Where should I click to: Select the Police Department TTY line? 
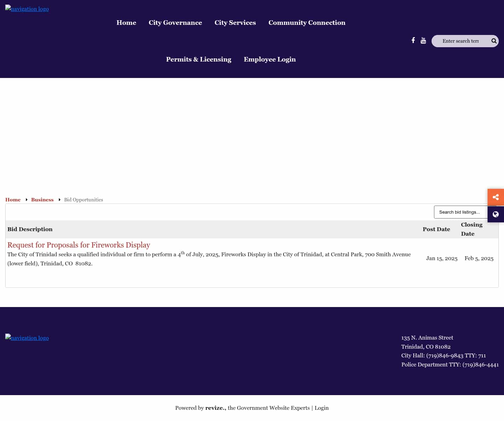pos(450,364)
